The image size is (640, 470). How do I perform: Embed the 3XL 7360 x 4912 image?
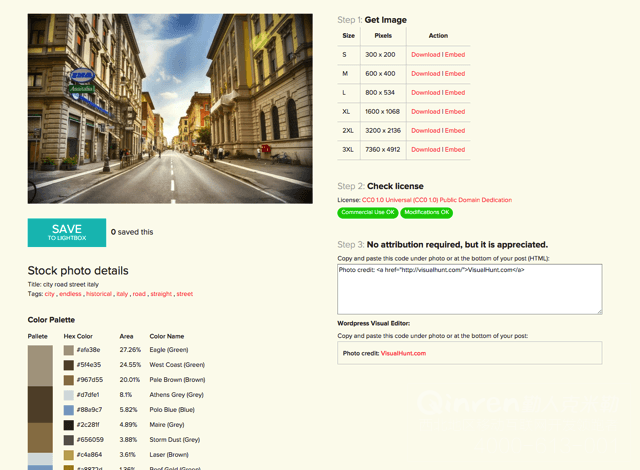455,150
